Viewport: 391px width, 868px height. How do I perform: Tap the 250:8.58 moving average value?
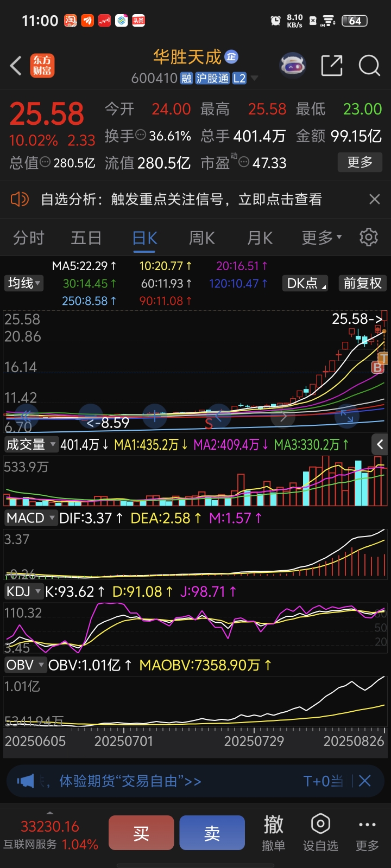point(89,301)
